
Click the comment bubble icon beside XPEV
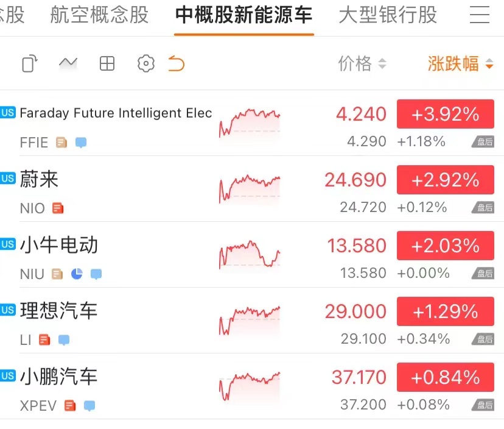click(x=89, y=406)
